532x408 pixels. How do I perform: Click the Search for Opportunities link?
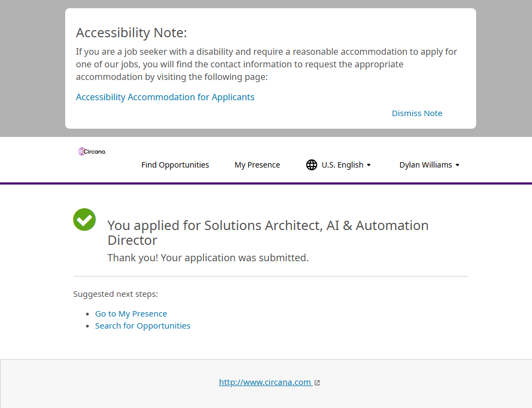pos(142,326)
